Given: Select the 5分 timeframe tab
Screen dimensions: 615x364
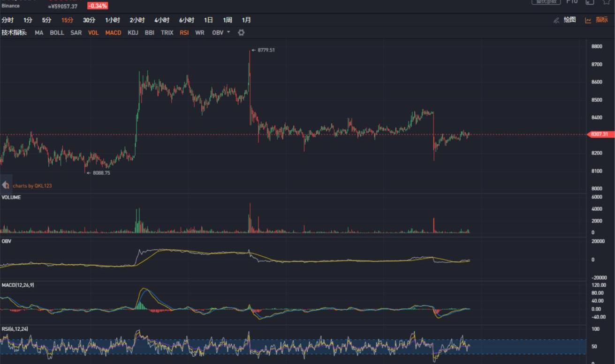Looking at the screenshot, I should tap(46, 20).
